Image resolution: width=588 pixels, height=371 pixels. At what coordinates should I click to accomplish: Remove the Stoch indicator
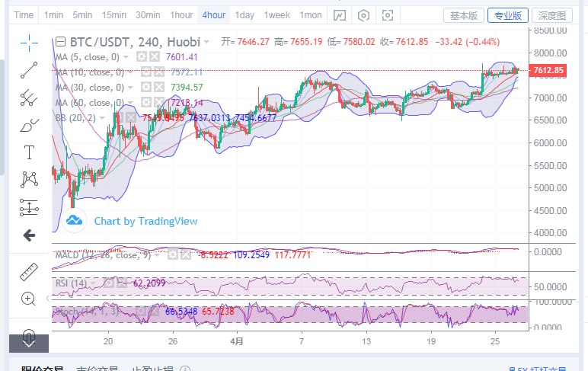[x=154, y=311]
